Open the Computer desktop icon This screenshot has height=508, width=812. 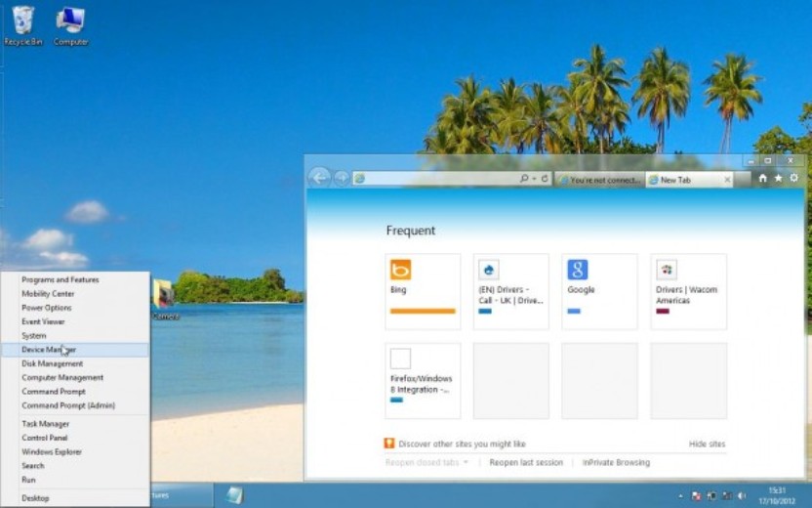tap(71, 26)
